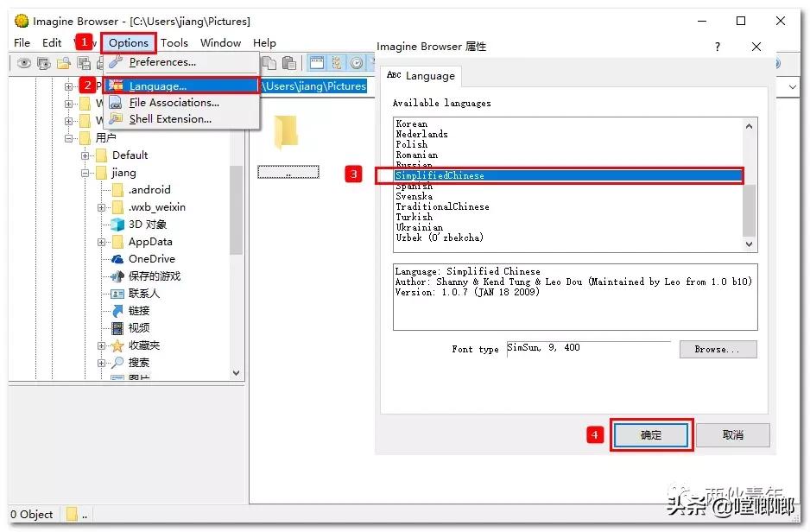Click the Users\jiang\Pictures address path

pos(314,86)
